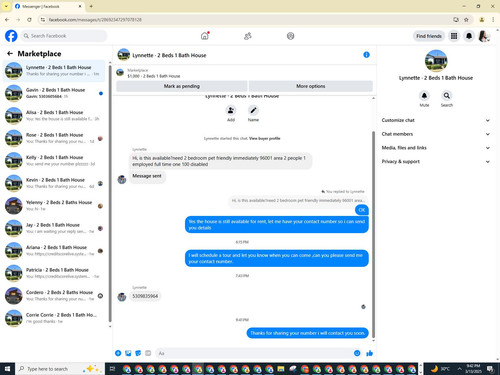Open the Friends icon in top navigation
The height and width of the screenshot is (375, 500).
[247, 36]
